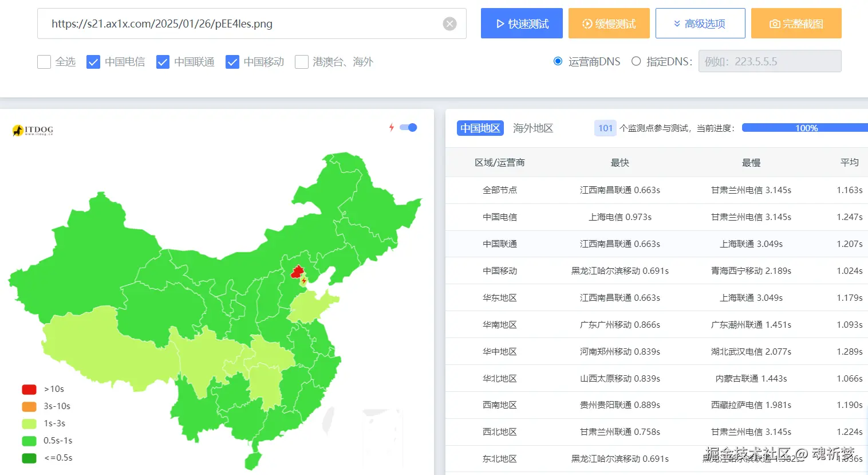The height and width of the screenshot is (475, 868).
Task: Click 青海西宁移动 2.189s cell
Action: coord(751,271)
